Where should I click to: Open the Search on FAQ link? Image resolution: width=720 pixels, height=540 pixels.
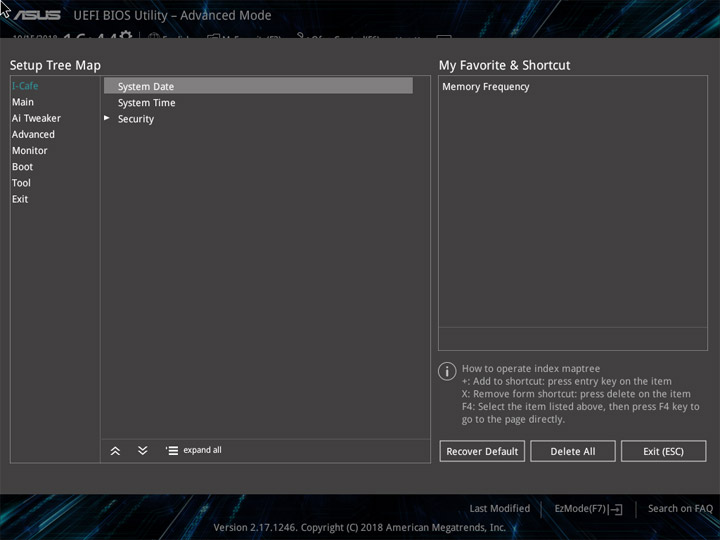680,508
